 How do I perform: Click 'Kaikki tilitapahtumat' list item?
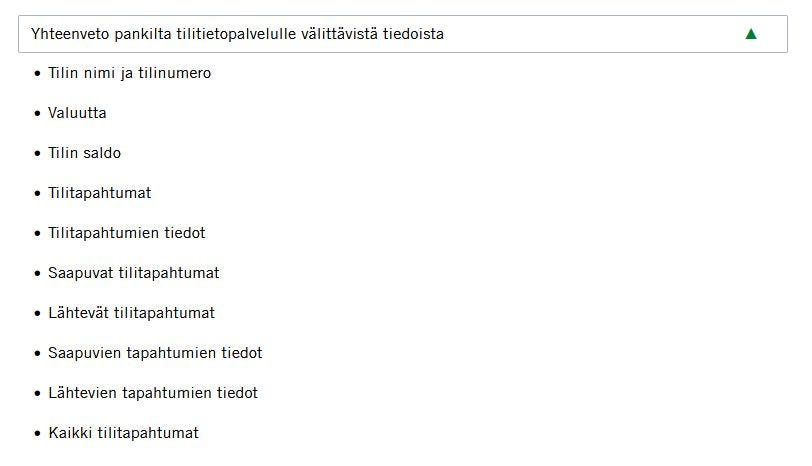(x=123, y=433)
